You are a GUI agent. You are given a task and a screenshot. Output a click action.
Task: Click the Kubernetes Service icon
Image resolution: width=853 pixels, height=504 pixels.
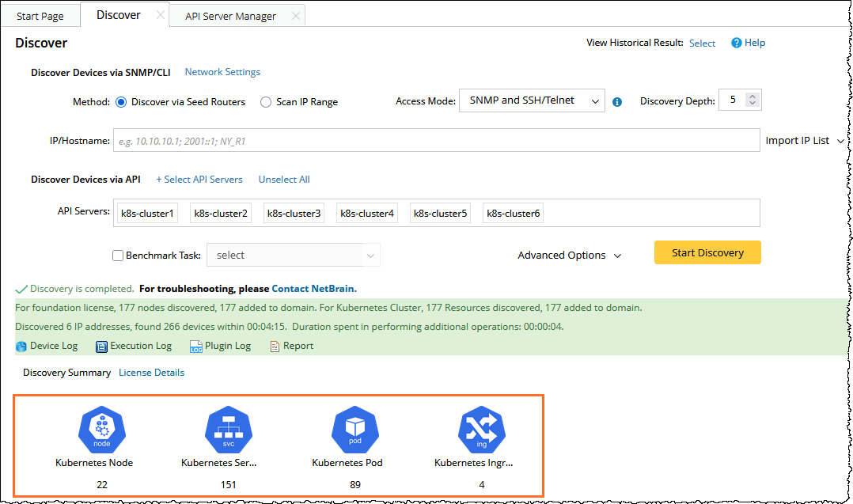pos(229,430)
